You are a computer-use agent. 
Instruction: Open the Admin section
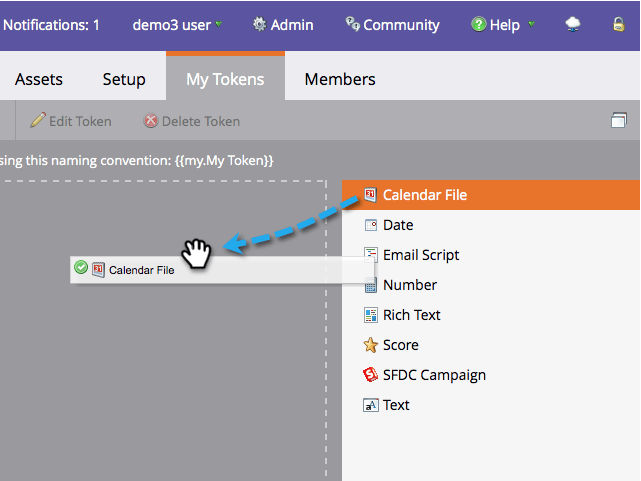[x=283, y=25]
